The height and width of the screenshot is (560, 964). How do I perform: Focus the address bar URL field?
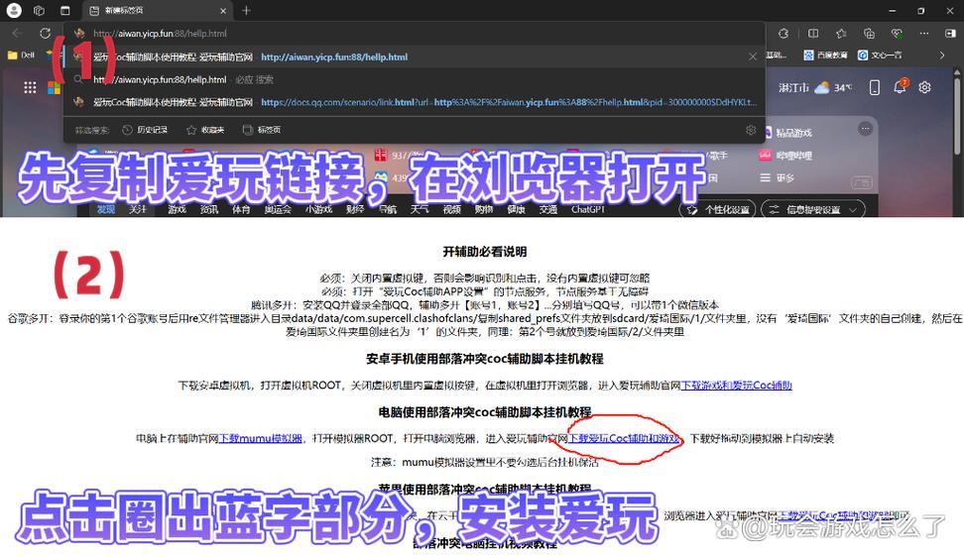point(415,33)
